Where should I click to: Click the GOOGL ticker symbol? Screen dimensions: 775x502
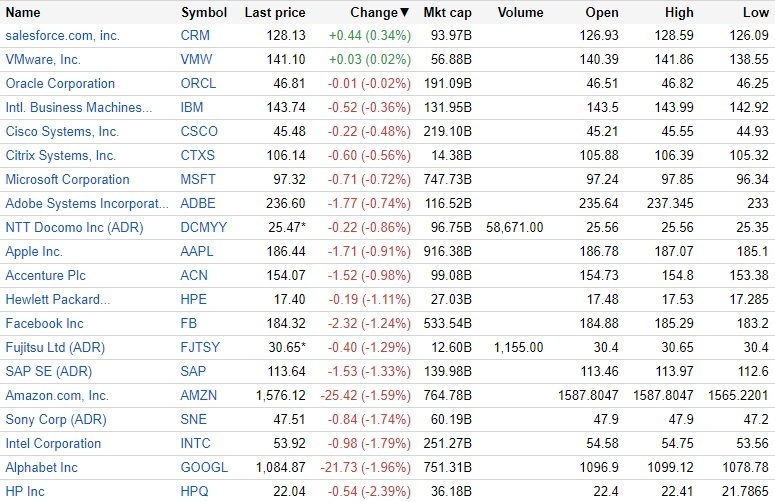pyautogui.click(x=204, y=468)
